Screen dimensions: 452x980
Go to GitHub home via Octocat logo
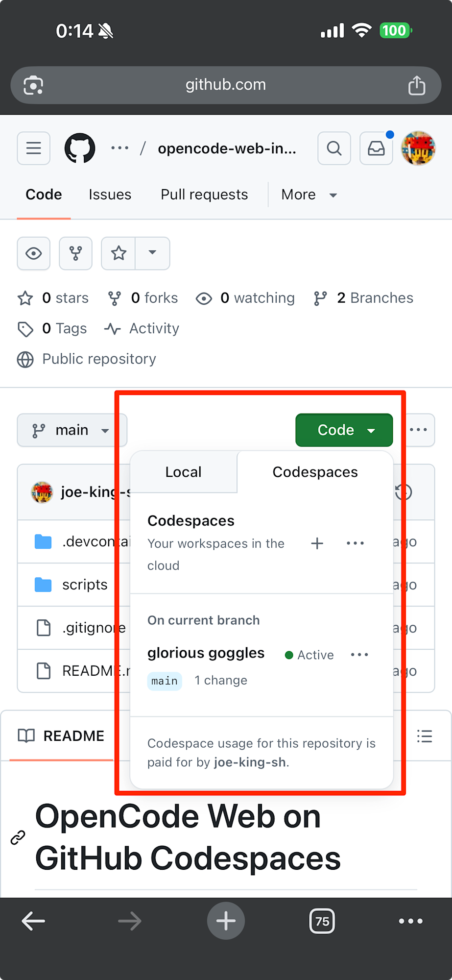click(x=80, y=148)
